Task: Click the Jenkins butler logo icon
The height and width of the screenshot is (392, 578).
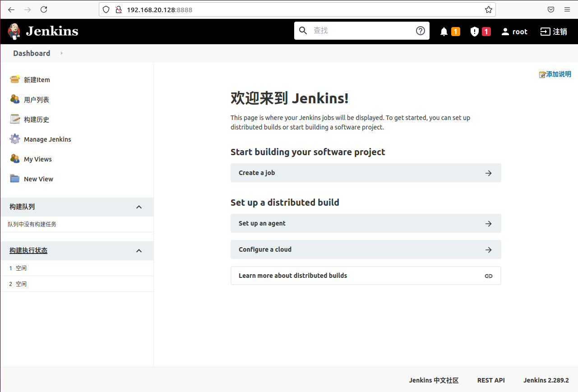Action: (x=14, y=31)
